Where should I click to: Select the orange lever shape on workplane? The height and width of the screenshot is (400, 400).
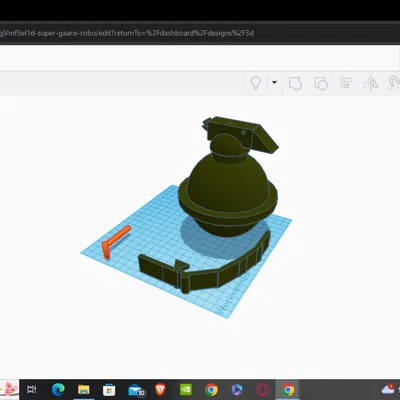coord(116,241)
